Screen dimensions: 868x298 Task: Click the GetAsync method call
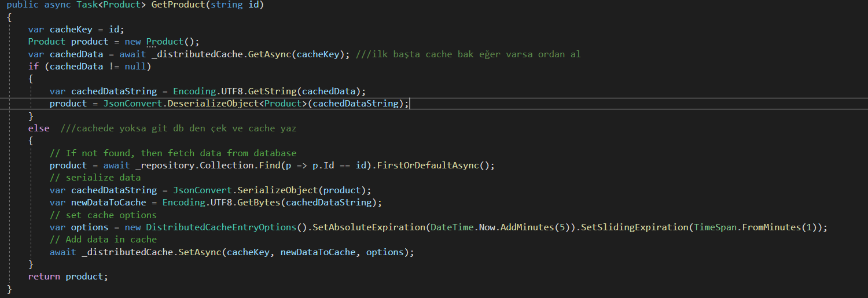tap(269, 54)
